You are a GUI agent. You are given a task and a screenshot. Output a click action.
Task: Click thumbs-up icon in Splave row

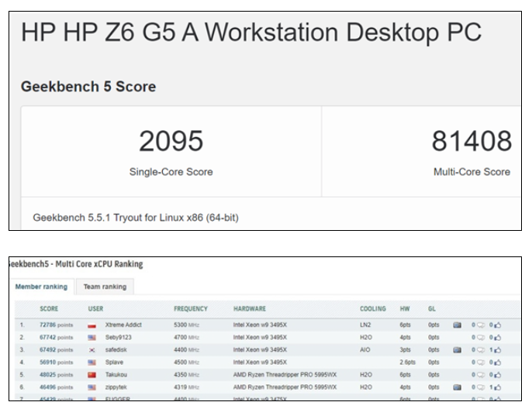498,363
